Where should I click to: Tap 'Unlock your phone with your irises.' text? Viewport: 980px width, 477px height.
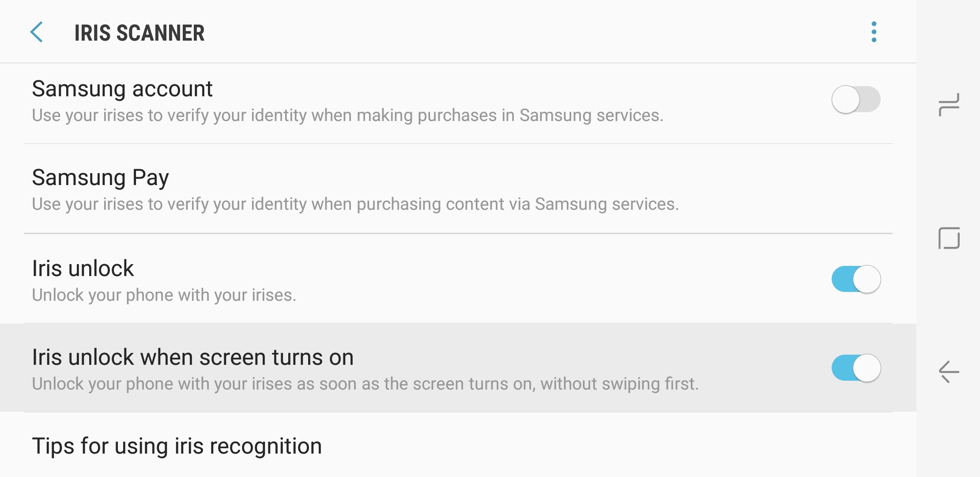(164, 295)
